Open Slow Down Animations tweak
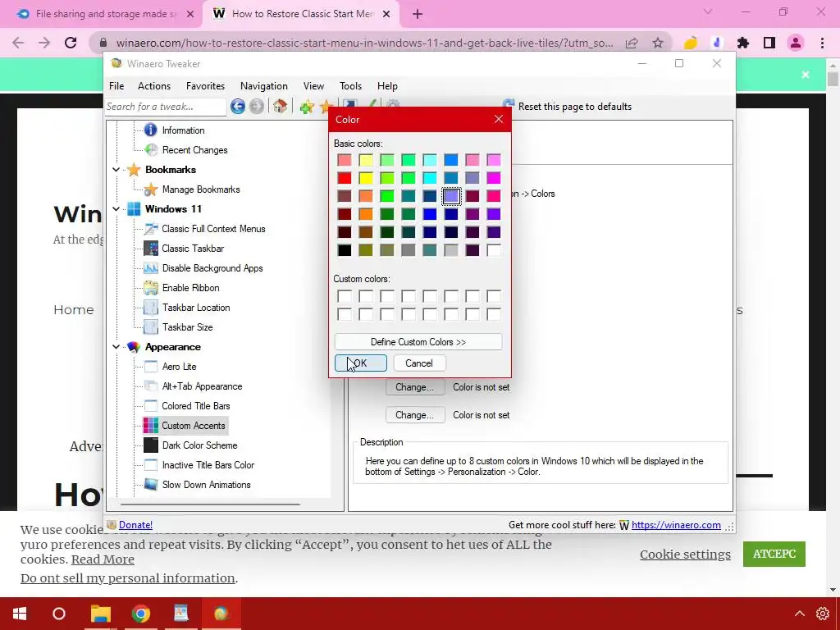This screenshot has height=630, width=840. [x=206, y=485]
